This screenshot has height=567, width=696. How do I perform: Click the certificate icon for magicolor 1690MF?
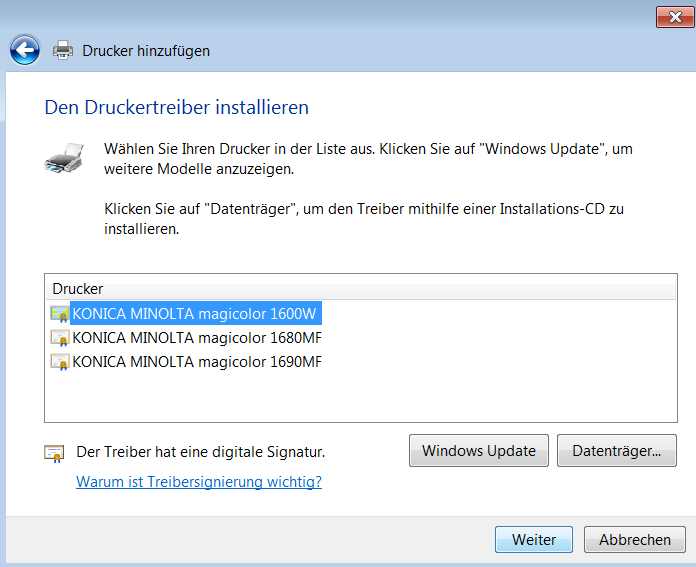pyautogui.click(x=59, y=361)
